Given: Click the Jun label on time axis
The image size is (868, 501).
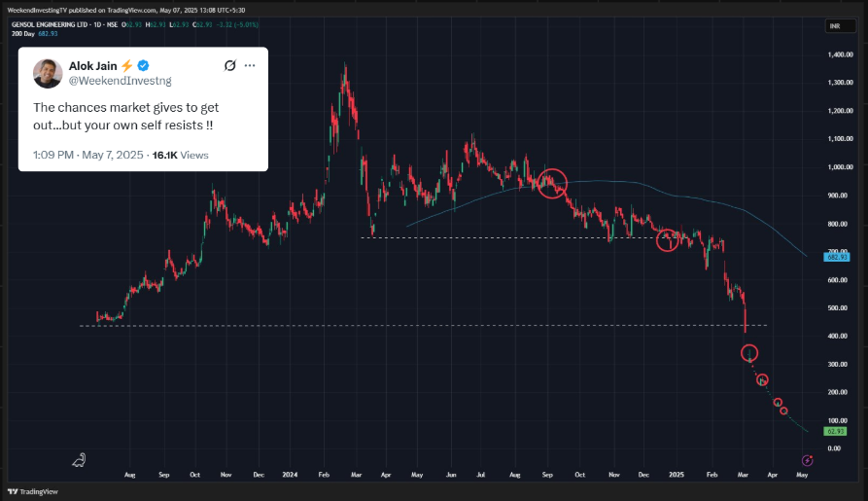Looking at the screenshot, I should coord(451,475).
